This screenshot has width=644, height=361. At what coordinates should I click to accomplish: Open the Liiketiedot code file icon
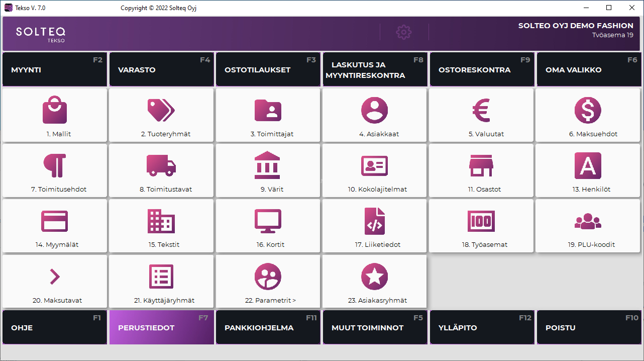pos(374,221)
